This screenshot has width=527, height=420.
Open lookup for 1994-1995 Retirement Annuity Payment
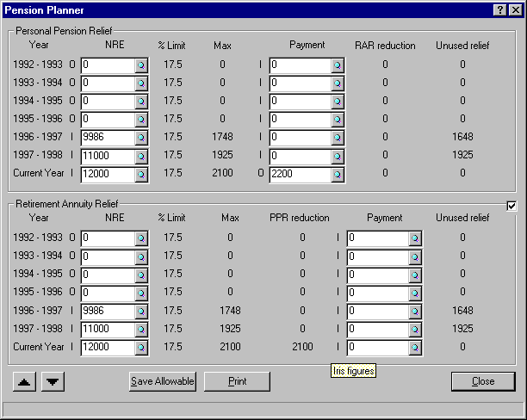coord(415,275)
